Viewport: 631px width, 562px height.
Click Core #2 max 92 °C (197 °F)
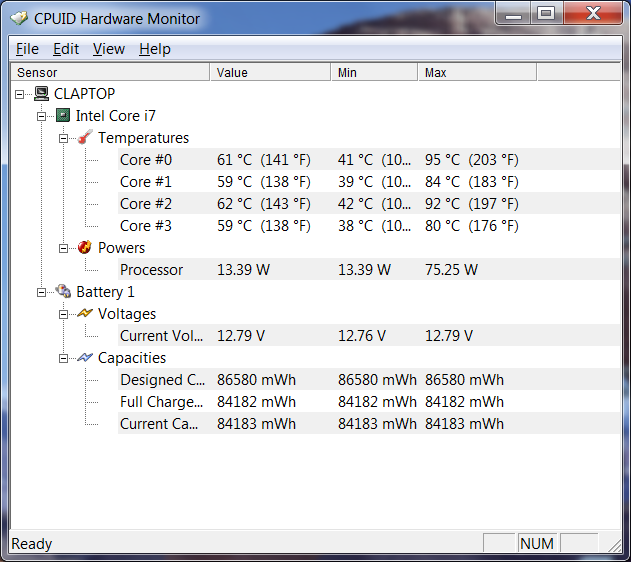[472, 204]
